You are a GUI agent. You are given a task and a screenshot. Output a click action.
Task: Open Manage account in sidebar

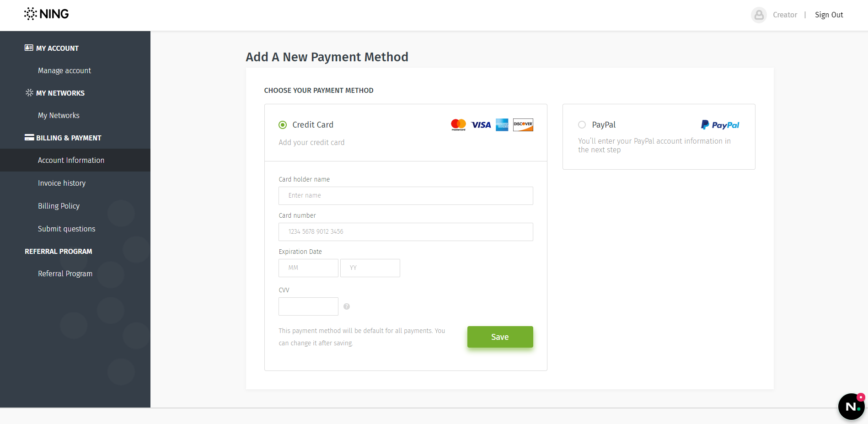(64, 70)
